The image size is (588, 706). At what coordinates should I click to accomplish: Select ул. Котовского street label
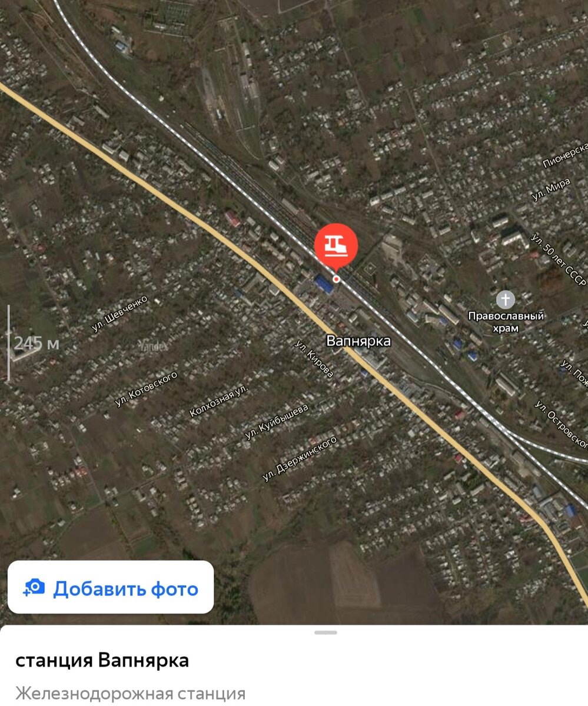point(146,389)
